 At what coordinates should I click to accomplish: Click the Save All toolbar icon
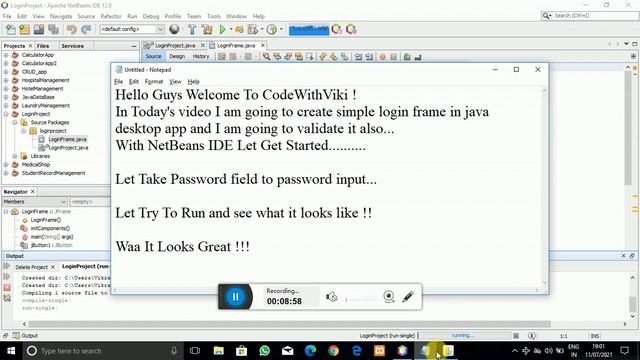click(53, 29)
